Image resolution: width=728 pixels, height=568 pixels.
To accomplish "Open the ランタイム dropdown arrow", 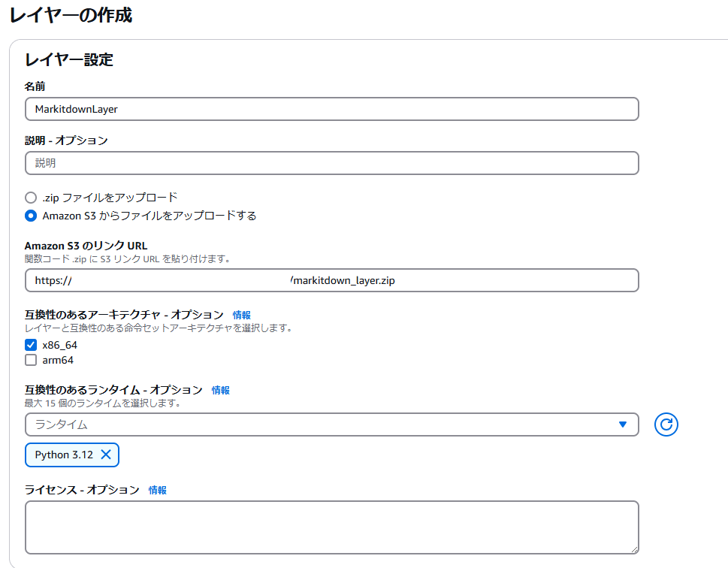I will [624, 424].
